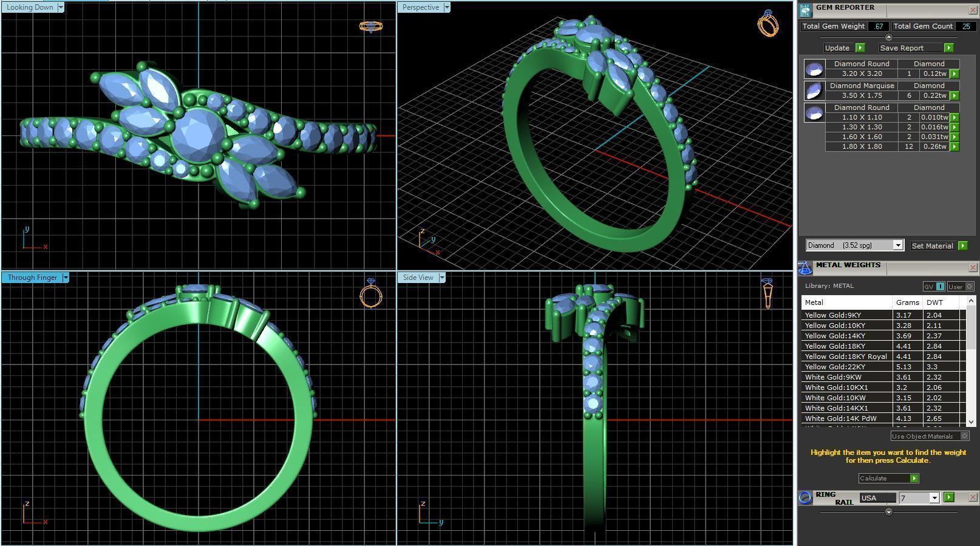Click the Looking Down viewport ring orientation icon

[370, 26]
